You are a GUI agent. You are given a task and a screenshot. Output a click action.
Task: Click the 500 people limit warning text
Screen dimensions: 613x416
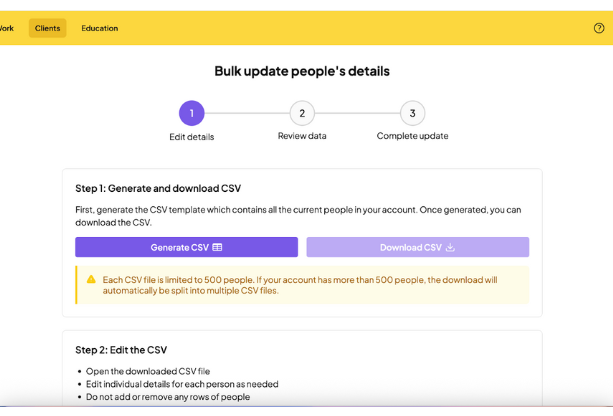click(300, 285)
